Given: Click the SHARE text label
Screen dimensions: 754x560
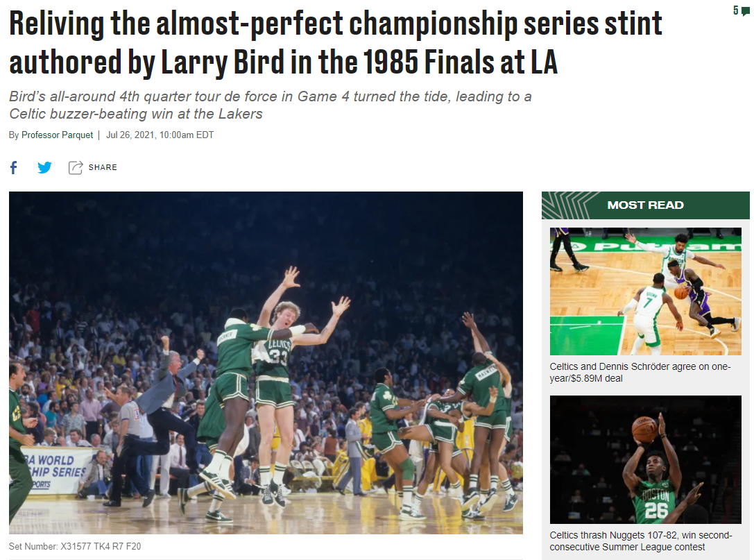Looking at the screenshot, I should (x=103, y=167).
